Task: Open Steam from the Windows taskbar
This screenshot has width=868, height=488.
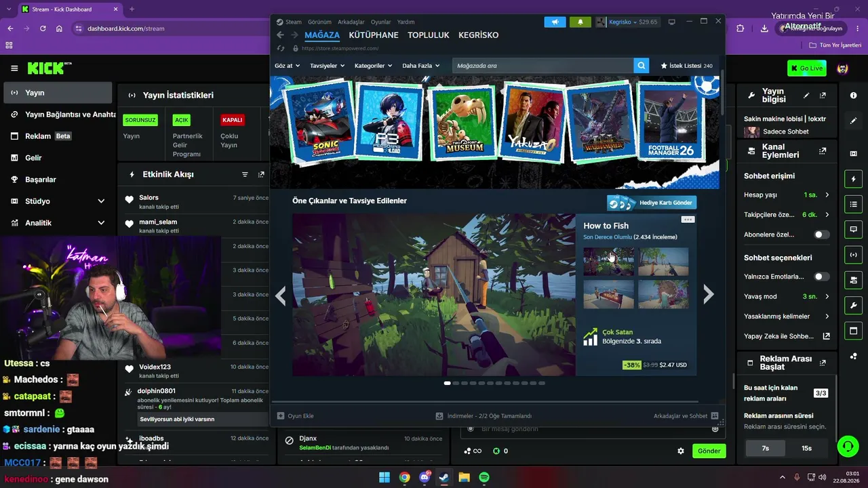Action: click(x=444, y=477)
